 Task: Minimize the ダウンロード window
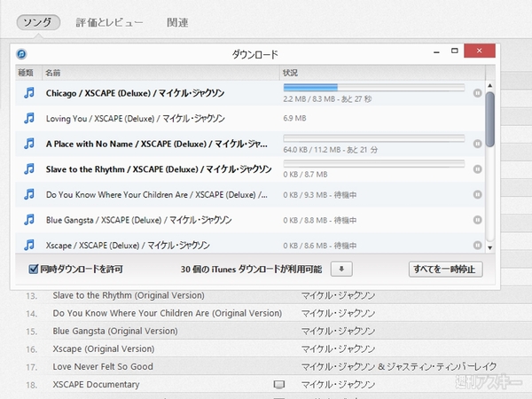(x=436, y=51)
